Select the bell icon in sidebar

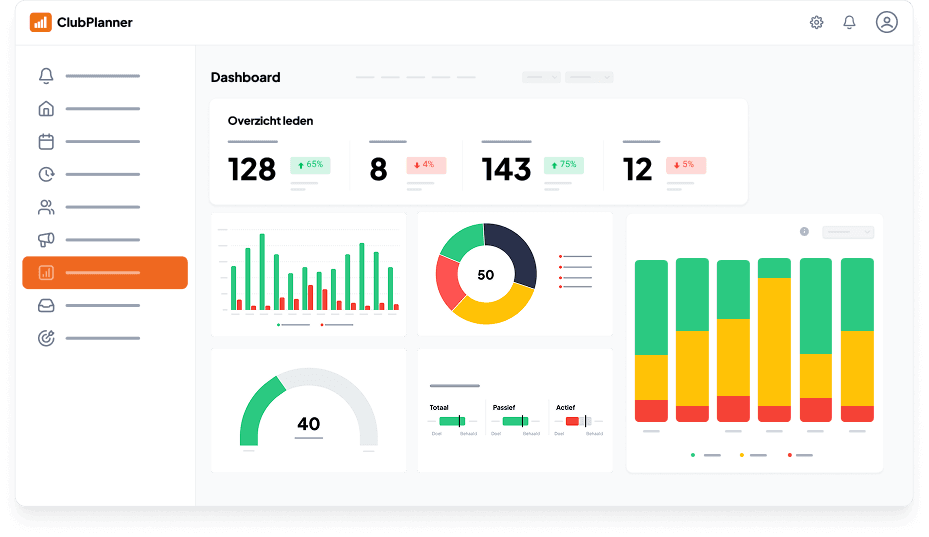[46, 76]
